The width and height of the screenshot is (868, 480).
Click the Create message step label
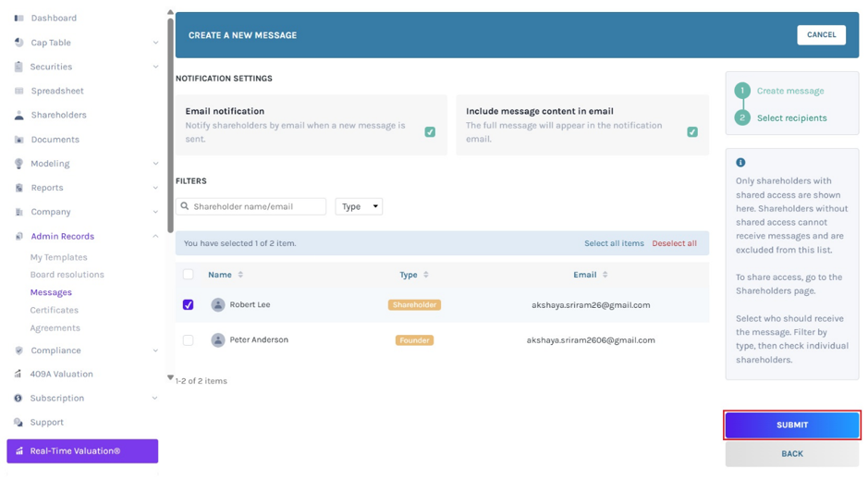pos(790,91)
